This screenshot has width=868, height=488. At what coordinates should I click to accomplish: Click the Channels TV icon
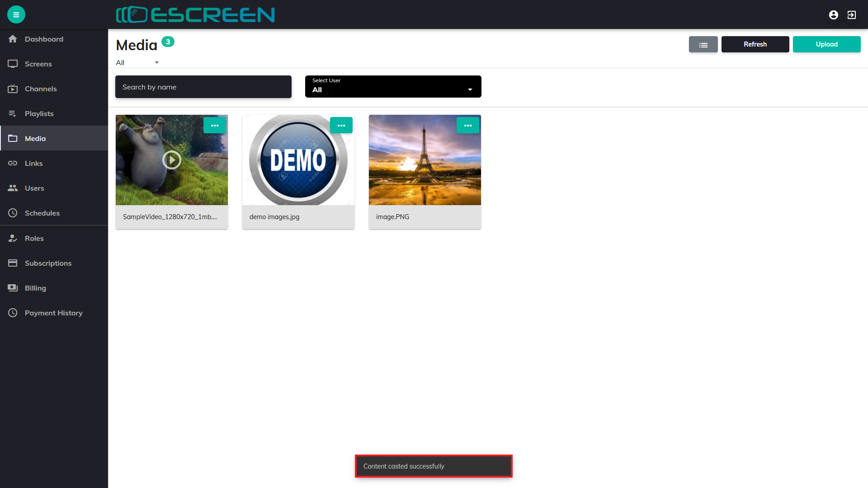(13, 89)
